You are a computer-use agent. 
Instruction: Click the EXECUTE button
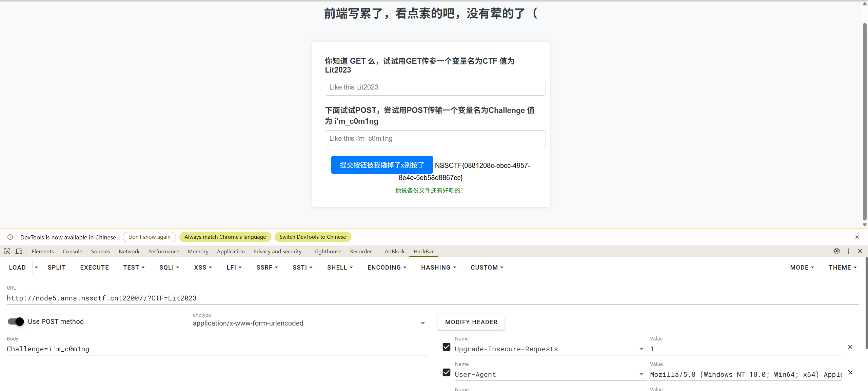94,268
